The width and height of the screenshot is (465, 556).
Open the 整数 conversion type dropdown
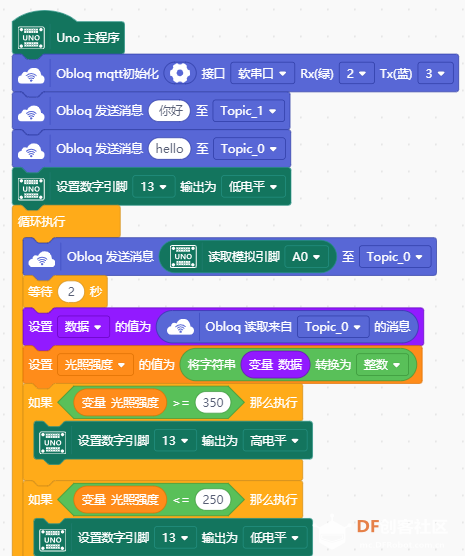pyautogui.click(x=382, y=365)
